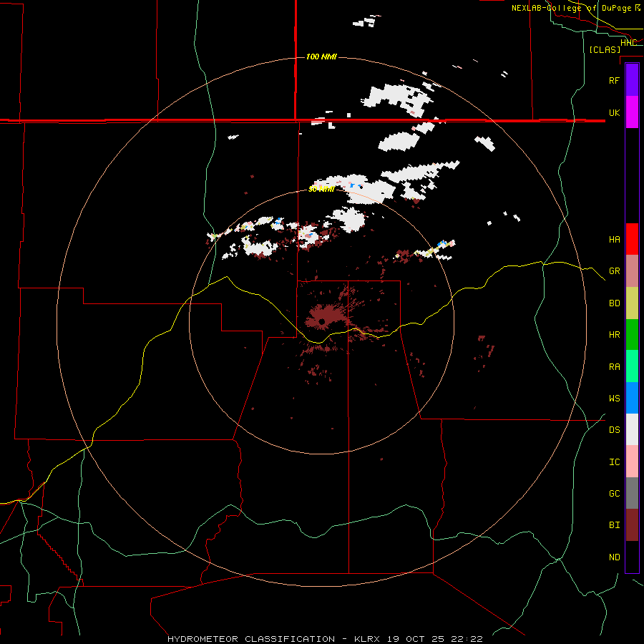Click the ND legend label
This screenshot has width=644, height=644.
tap(614, 557)
